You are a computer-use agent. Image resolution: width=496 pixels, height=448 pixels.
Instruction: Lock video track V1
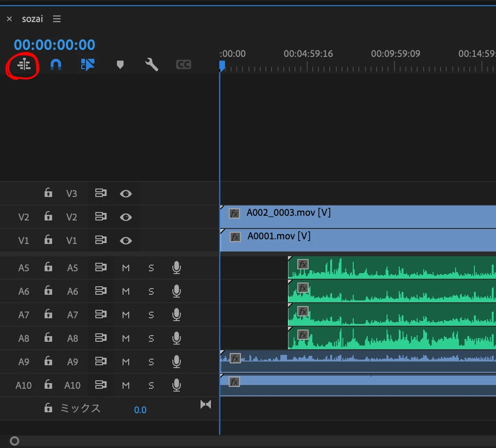click(x=48, y=240)
